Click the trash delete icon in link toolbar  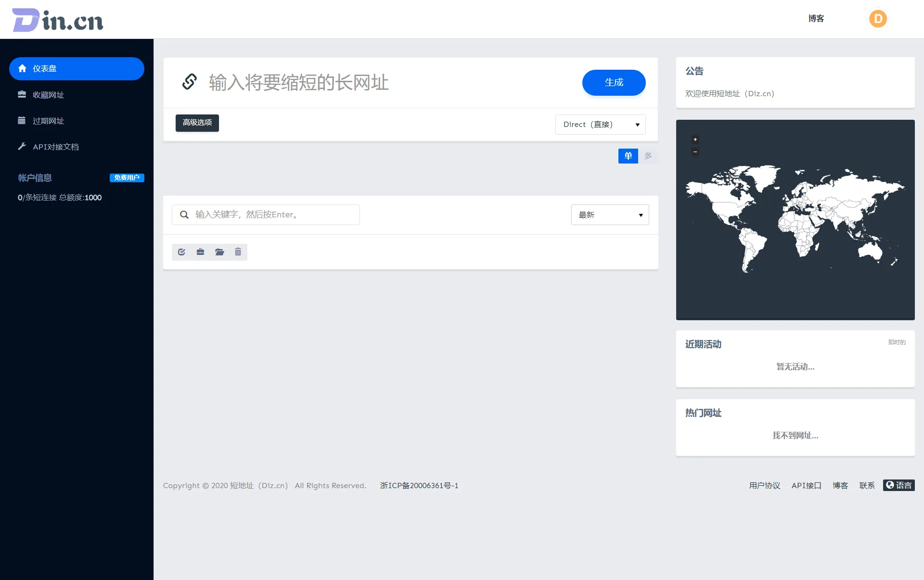[x=238, y=252]
